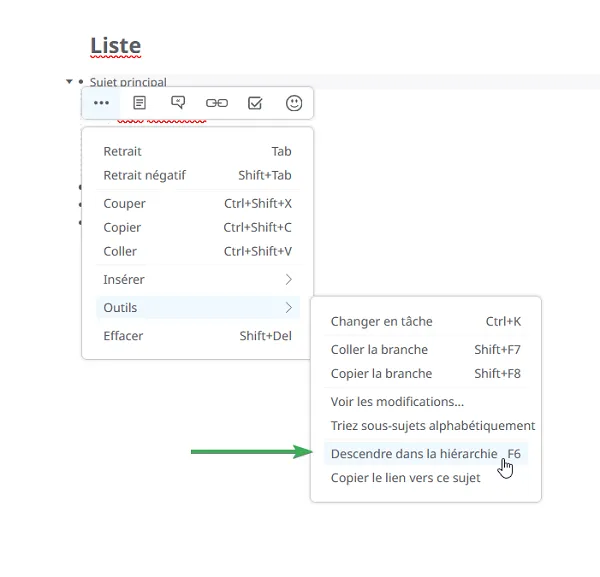Add a note using the note icon

tap(139, 103)
